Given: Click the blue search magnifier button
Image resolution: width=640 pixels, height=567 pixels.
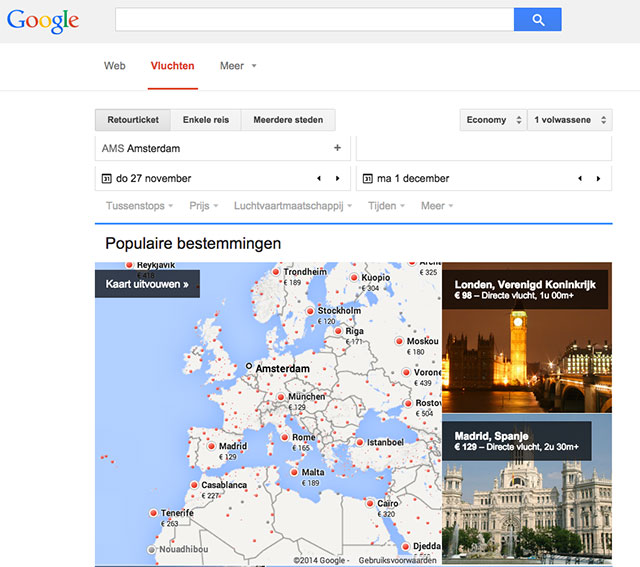Looking at the screenshot, I should pos(538,19).
